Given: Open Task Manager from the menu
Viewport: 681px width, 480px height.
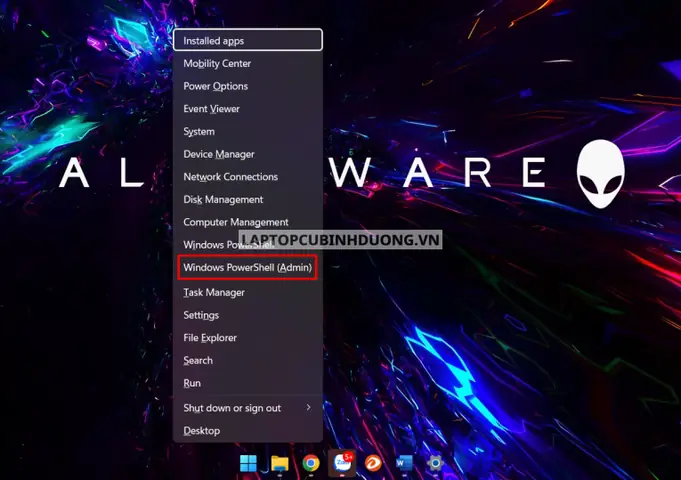Looking at the screenshot, I should 248,292.
